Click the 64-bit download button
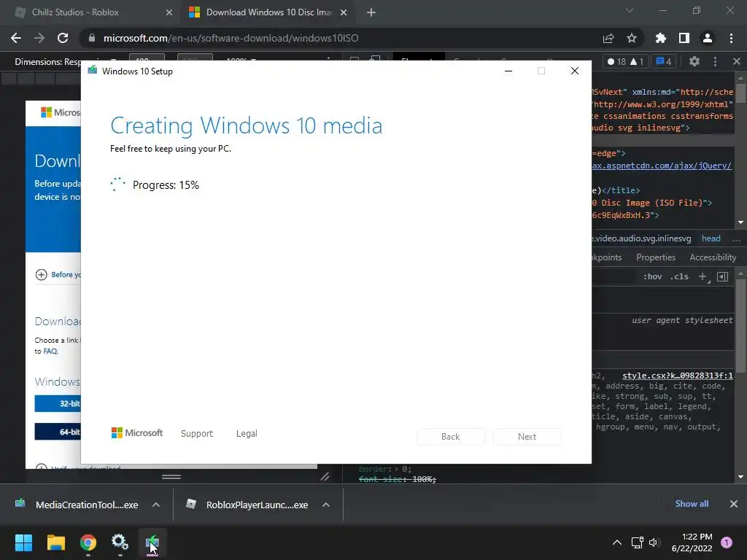747x560 pixels. click(58, 432)
